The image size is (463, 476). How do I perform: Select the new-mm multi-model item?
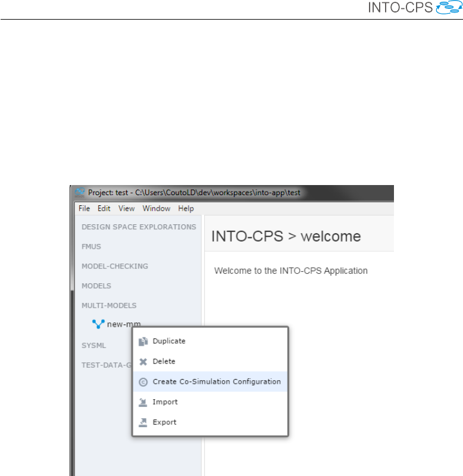pyautogui.click(x=124, y=324)
